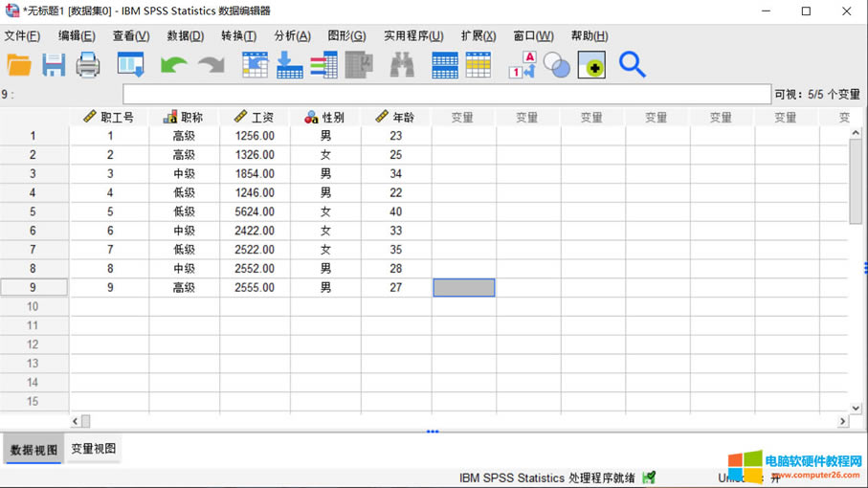
Task: Click the 性别 cell in row 3
Action: click(x=325, y=174)
